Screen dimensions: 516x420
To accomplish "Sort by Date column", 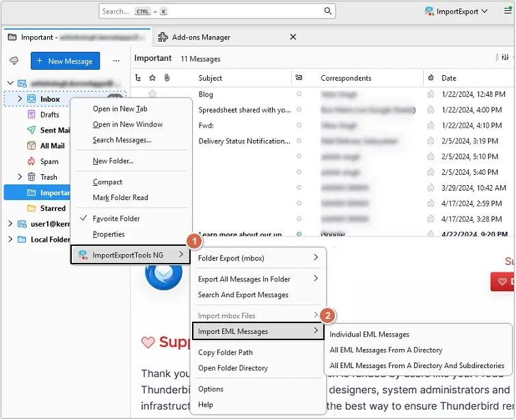I will click(x=449, y=79).
